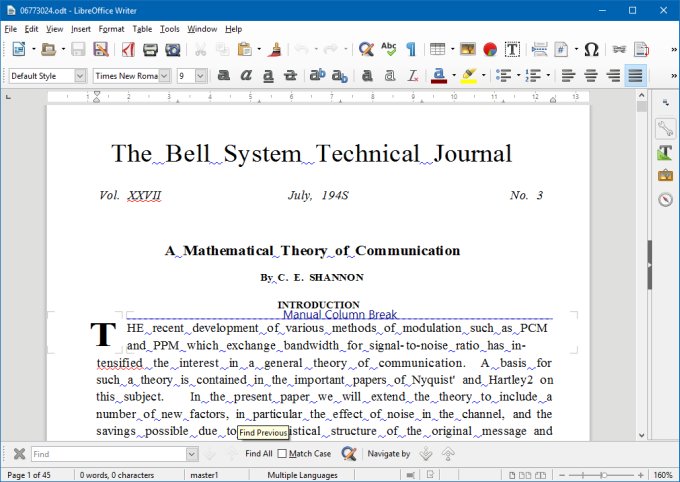Expand the numbered list style dropdown

pos(548,75)
